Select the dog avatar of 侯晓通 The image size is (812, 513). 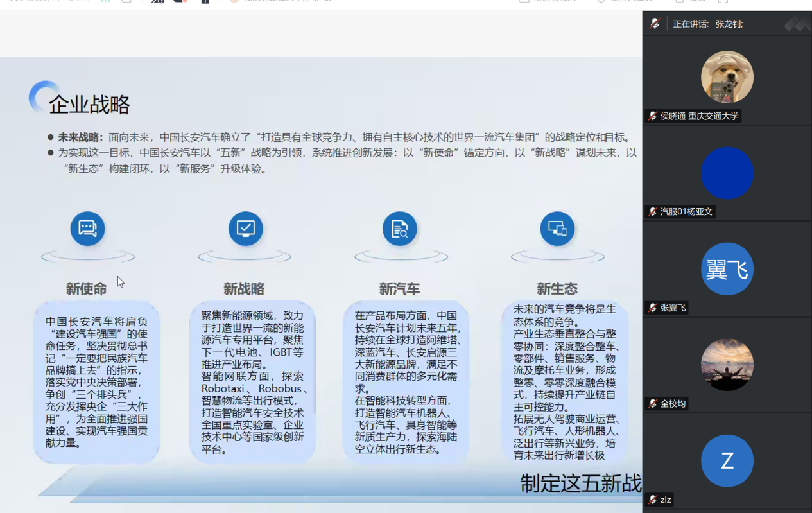(x=727, y=77)
